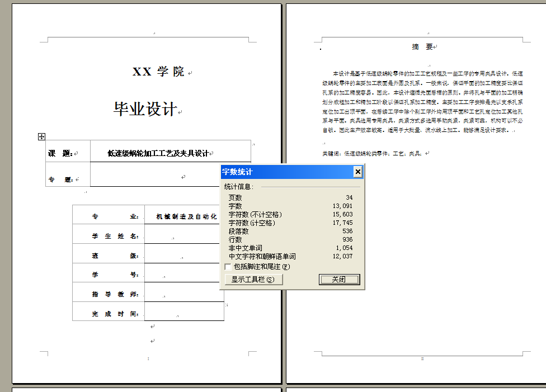Click the 机械制造及自动化 cell
This screenshot has width=546, height=392.
coord(184,214)
